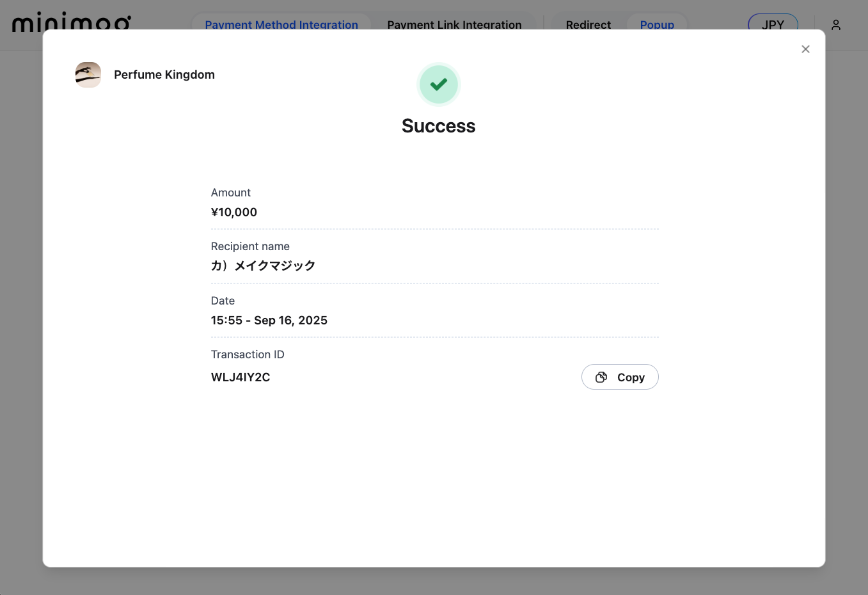Click the minimoo logo

[x=72, y=23]
